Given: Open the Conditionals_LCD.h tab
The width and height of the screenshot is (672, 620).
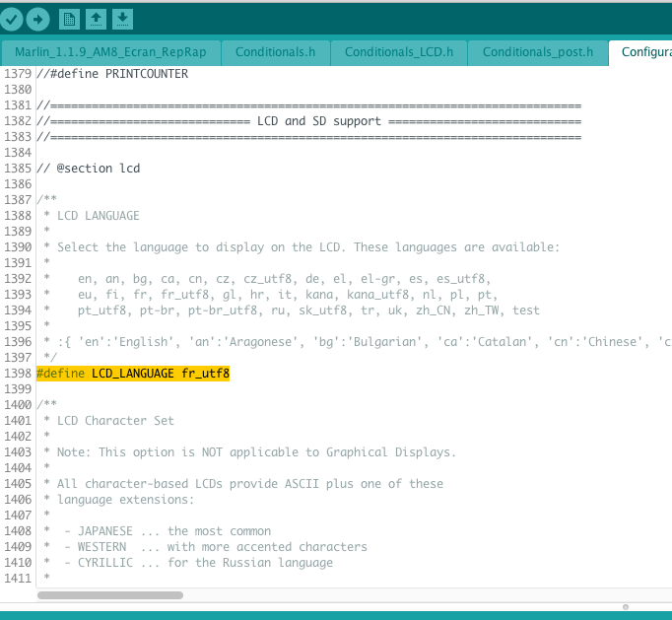Looking at the screenshot, I should (399, 52).
